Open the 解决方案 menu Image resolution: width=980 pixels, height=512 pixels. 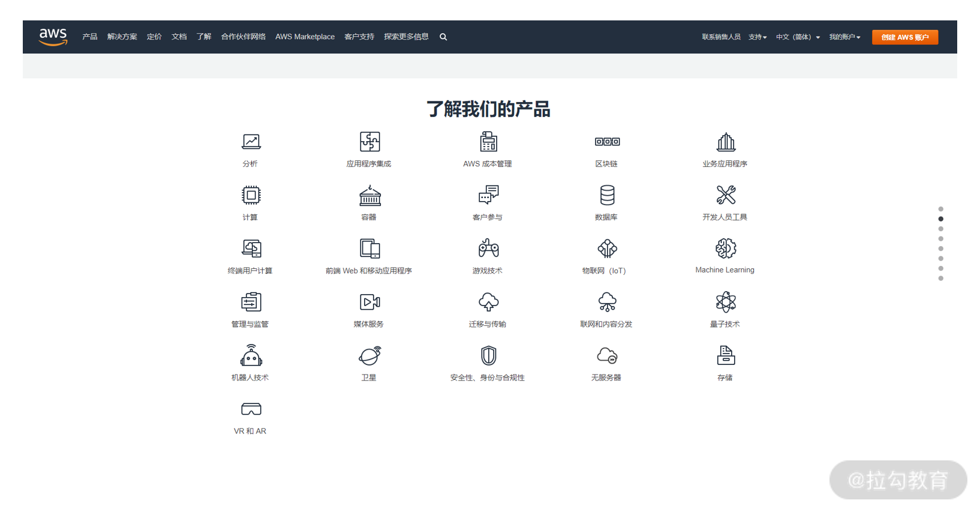pos(122,37)
